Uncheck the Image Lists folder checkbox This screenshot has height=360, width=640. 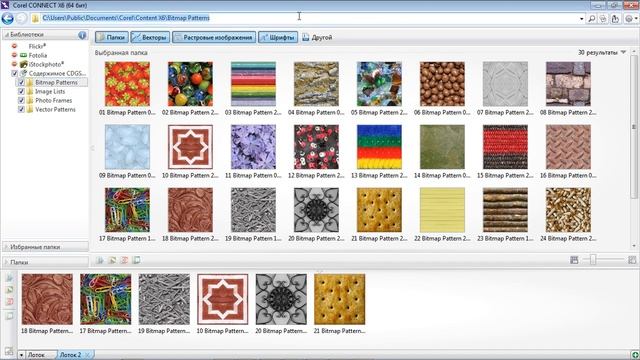21,91
